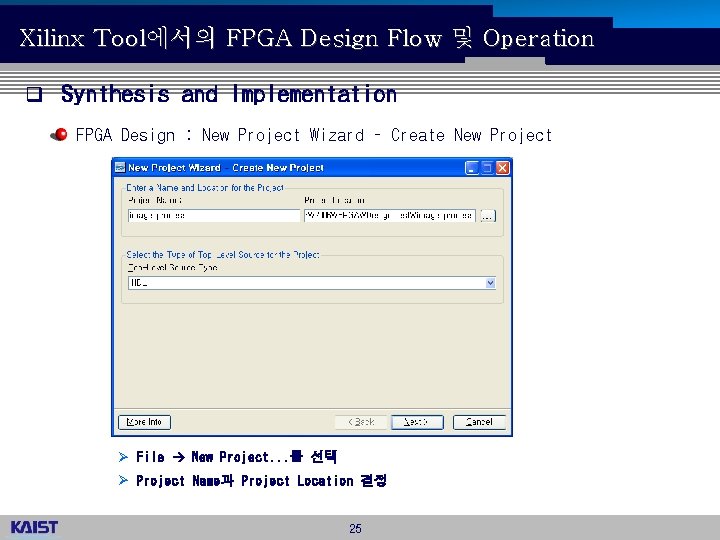720x540 pixels.
Task: Click the 'Synthesis and Implementation' heading text
Action: tap(229, 94)
